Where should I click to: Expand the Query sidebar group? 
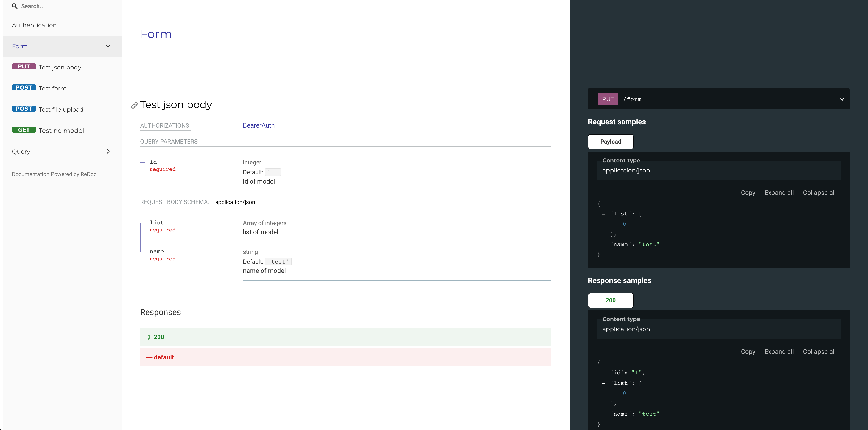pyautogui.click(x=108, y=151)
